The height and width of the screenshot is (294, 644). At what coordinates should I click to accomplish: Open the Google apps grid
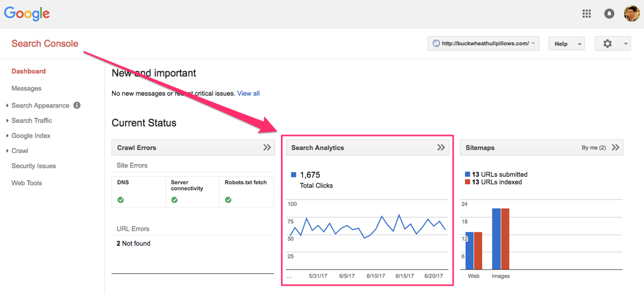587,14
